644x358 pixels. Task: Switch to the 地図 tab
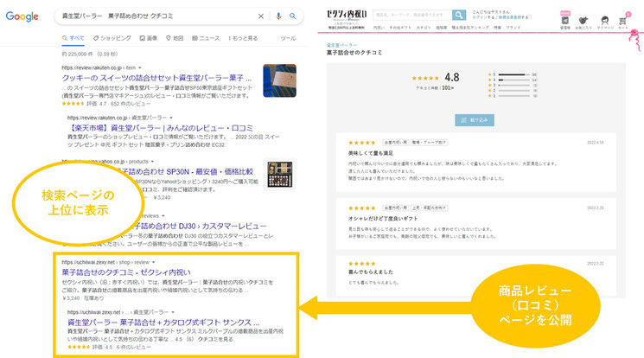(175, 38)
